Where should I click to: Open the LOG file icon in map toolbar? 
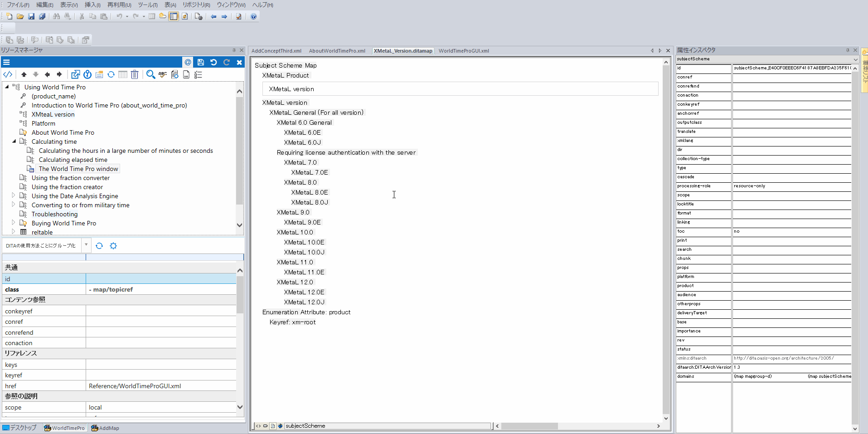186,74
